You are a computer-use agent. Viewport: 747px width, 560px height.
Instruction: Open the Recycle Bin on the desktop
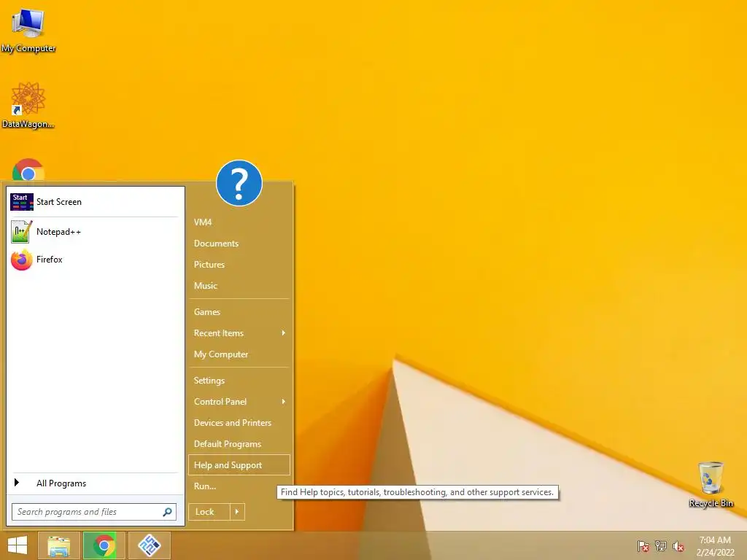(x=711, y=484)
